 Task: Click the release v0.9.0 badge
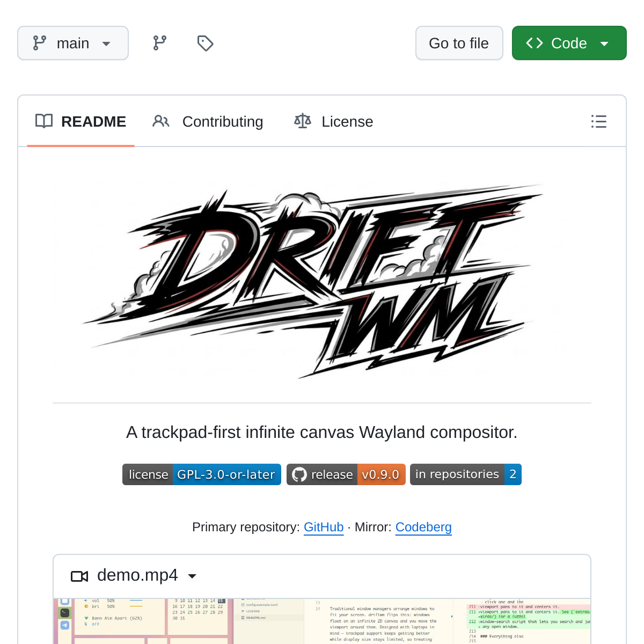346,474
